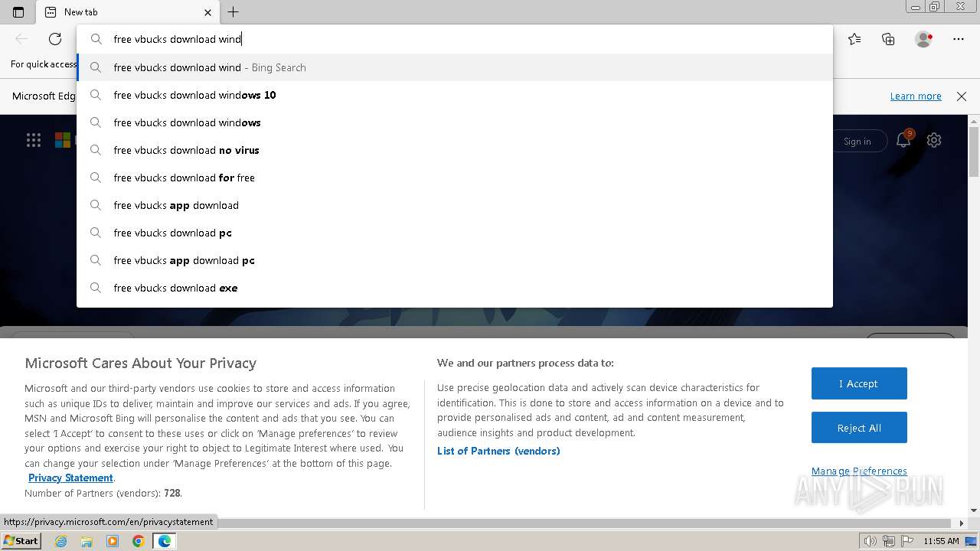Go back with the back arrow
This screenshot has width=980, height=551.
pyautogui.click(x=21, y=39)
